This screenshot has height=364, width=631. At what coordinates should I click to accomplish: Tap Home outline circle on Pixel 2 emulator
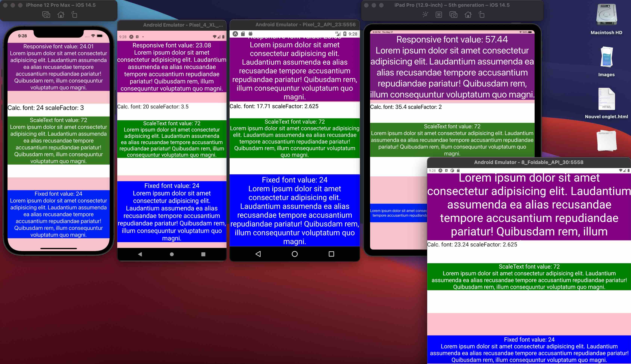tap(295, 254)
